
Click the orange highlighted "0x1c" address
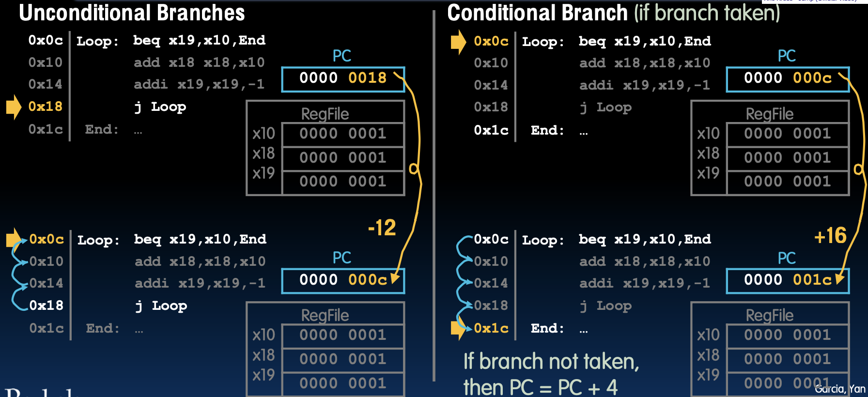coord(491,328)
